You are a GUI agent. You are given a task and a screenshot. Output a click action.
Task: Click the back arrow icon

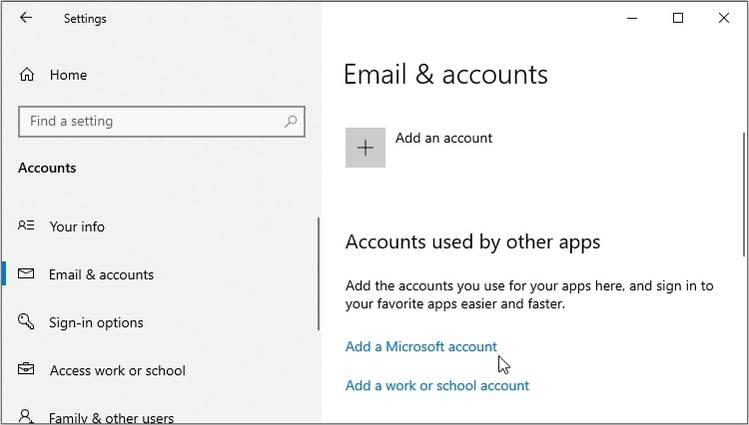(x=26, y=18)
